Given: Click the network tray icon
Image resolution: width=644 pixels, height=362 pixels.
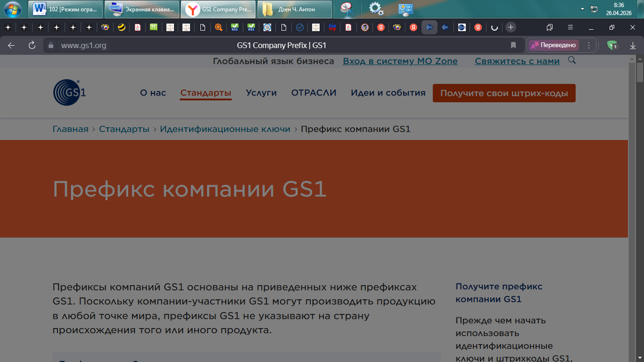Looking at the screenshot, I should pos(594,9).
